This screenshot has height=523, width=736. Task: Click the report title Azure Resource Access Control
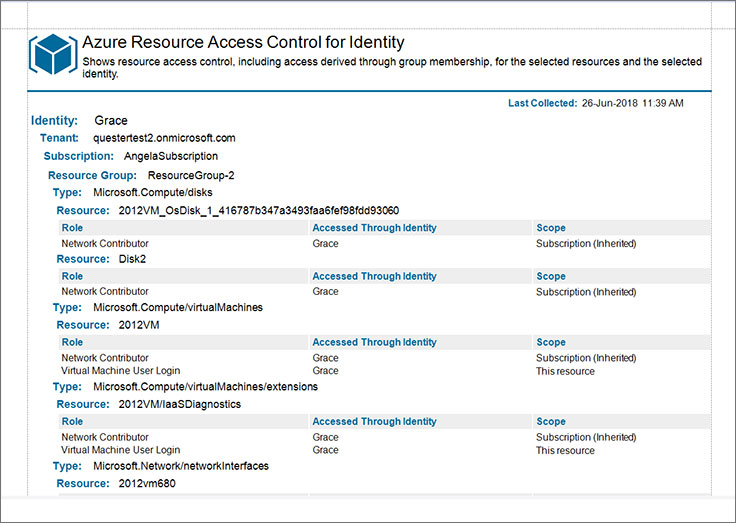coord(243,42)
